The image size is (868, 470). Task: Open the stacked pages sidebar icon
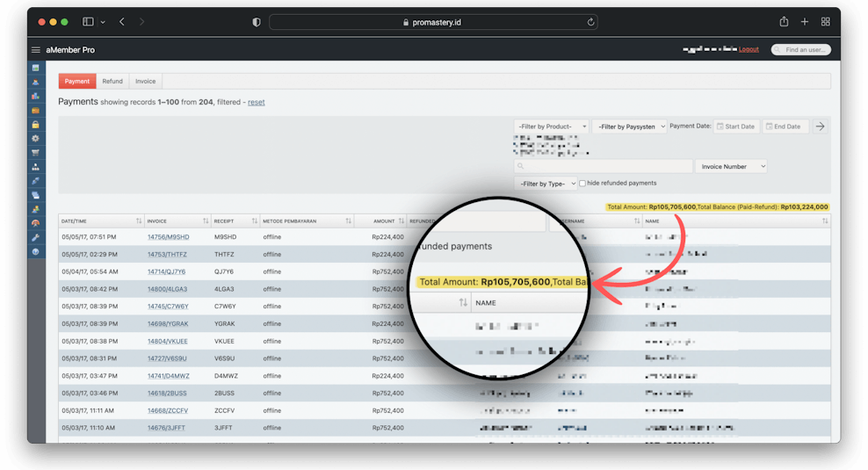[x=35, y=195]
